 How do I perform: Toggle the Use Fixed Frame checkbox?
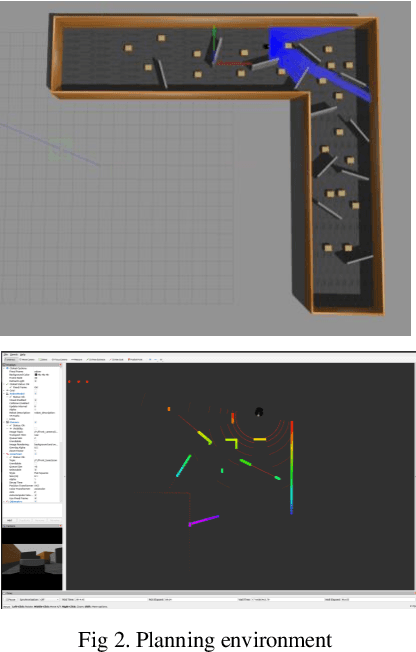pos(35,498)
